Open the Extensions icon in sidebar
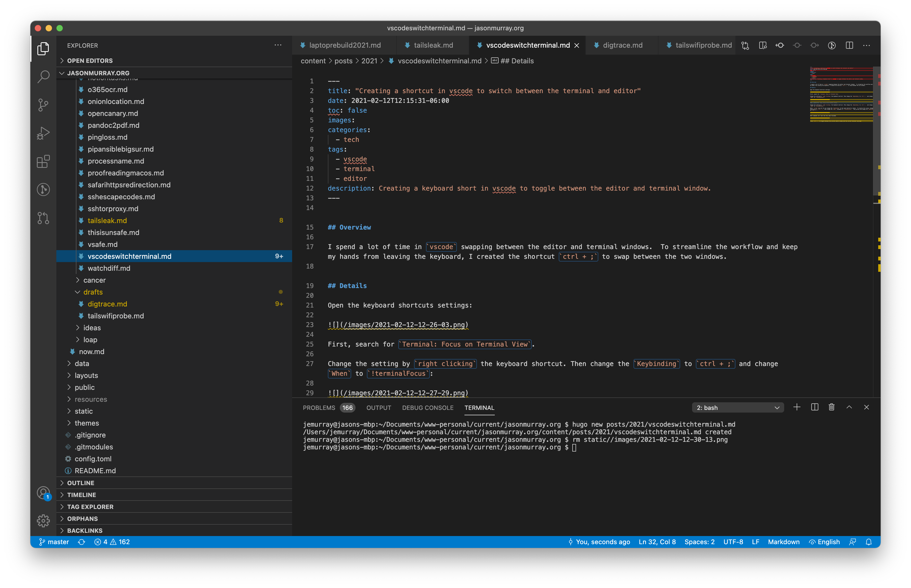This screenshot has height=588, width=911. tap(43, 161)
